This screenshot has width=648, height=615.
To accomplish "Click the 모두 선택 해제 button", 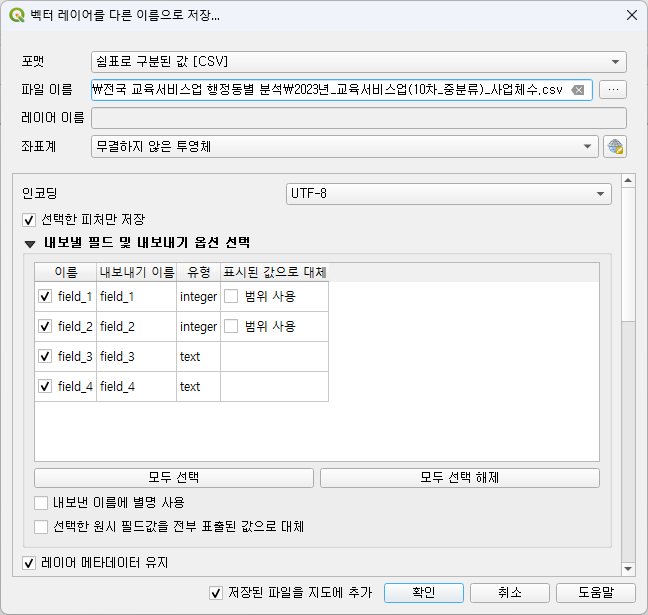I will pyautogui.click(x=460, y=478).
